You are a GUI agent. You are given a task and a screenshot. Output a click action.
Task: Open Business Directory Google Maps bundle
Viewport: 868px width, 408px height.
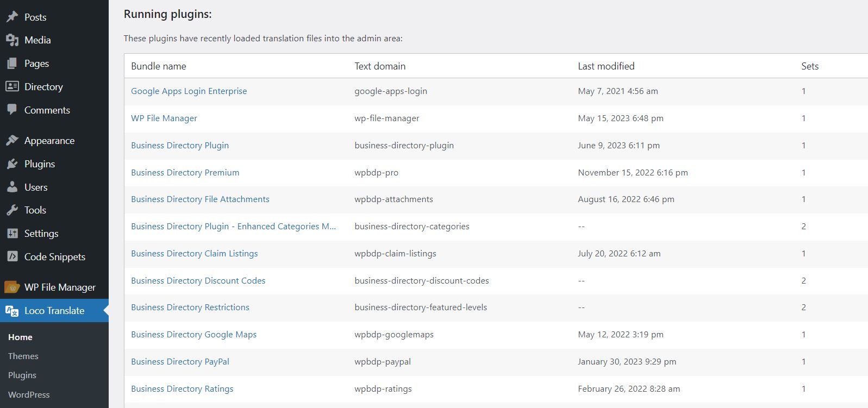point(193,335)
